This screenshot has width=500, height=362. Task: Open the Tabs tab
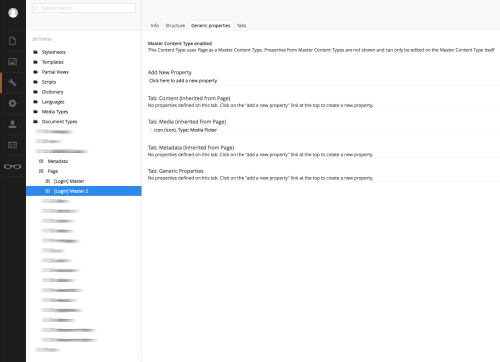(x=241, y=26)
